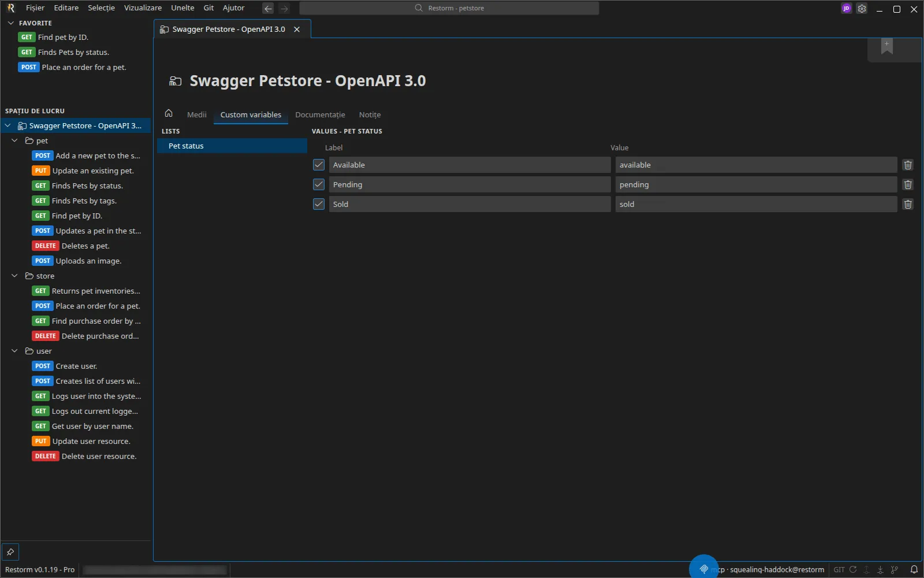Disable the Sold checkbox

tap(319, 204)
